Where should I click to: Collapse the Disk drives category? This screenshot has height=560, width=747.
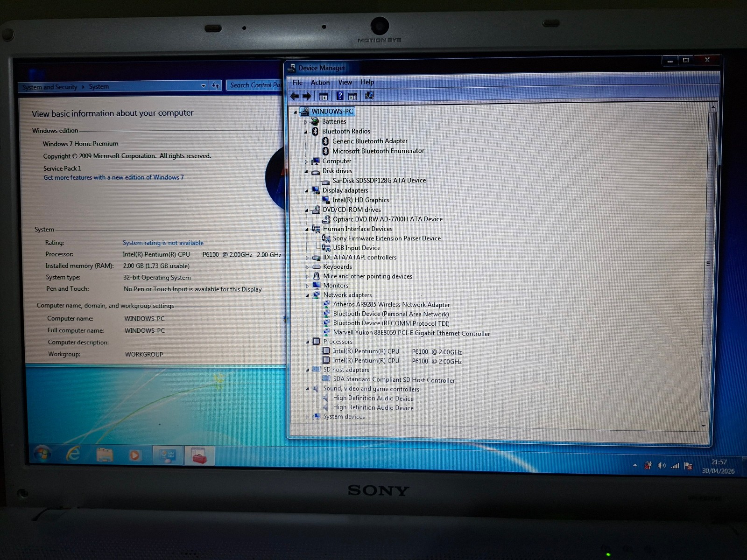[x=306, y=172]
